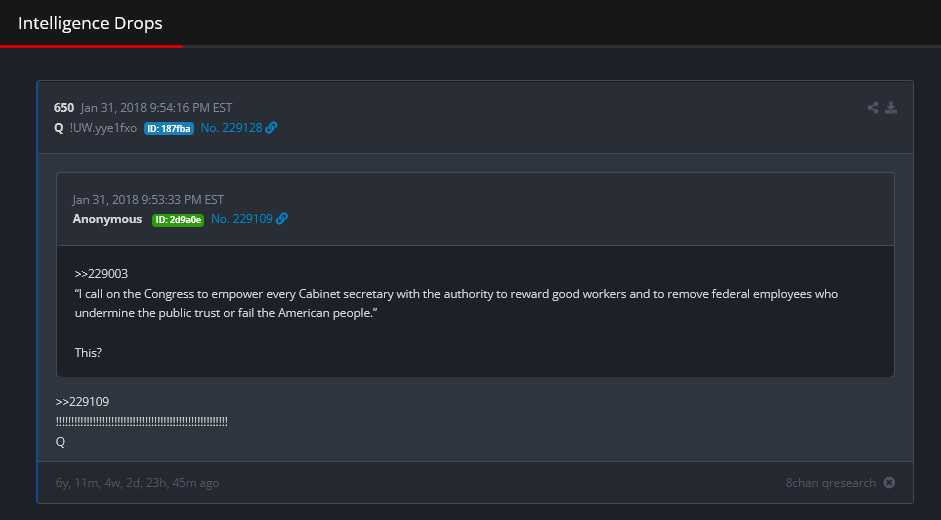Click the blue ID: 187fba badge
941x520 pixels.
pyautogui.click(x=169, y=129)
